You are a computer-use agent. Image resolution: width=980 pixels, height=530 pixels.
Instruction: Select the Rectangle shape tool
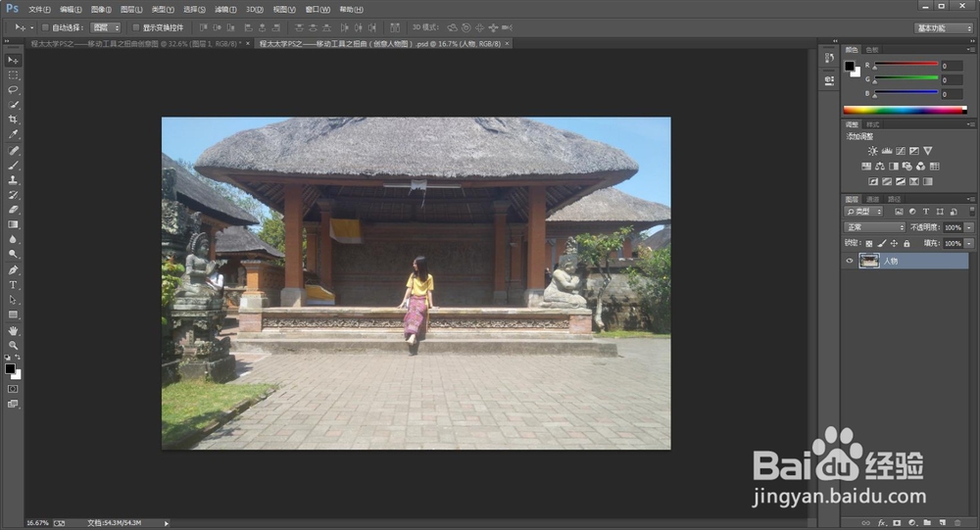[x=13, y=315]
